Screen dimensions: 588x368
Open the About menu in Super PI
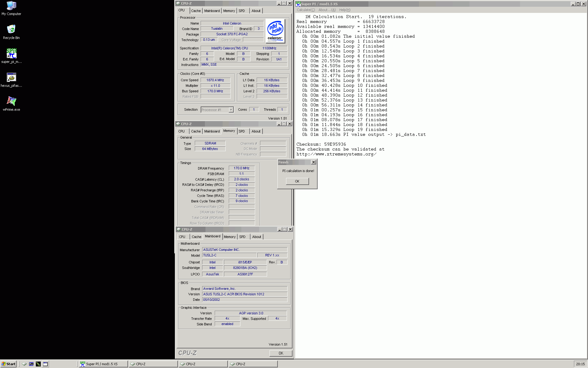(327, 10)
